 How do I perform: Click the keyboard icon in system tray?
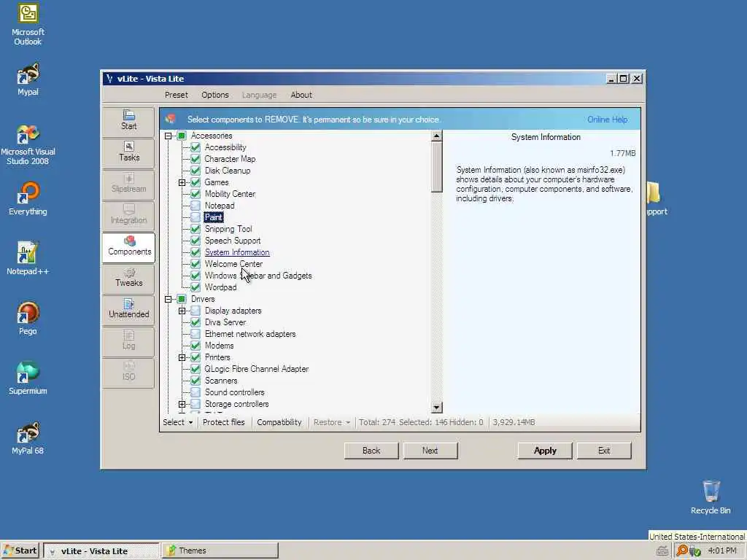click(662, 551)
